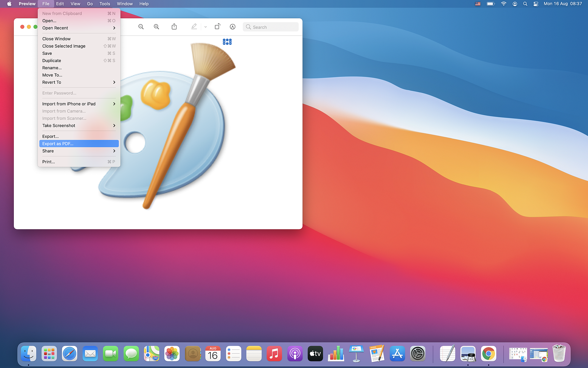
Task: Click the Zoom In magnifier icon
Action: click(x=156, y=27)
